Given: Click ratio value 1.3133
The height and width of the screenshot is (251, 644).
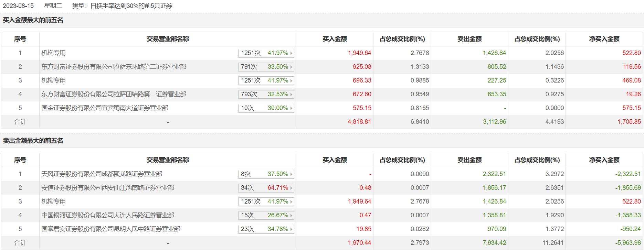Looking at the screenshot, I should (x=420, y=67).
